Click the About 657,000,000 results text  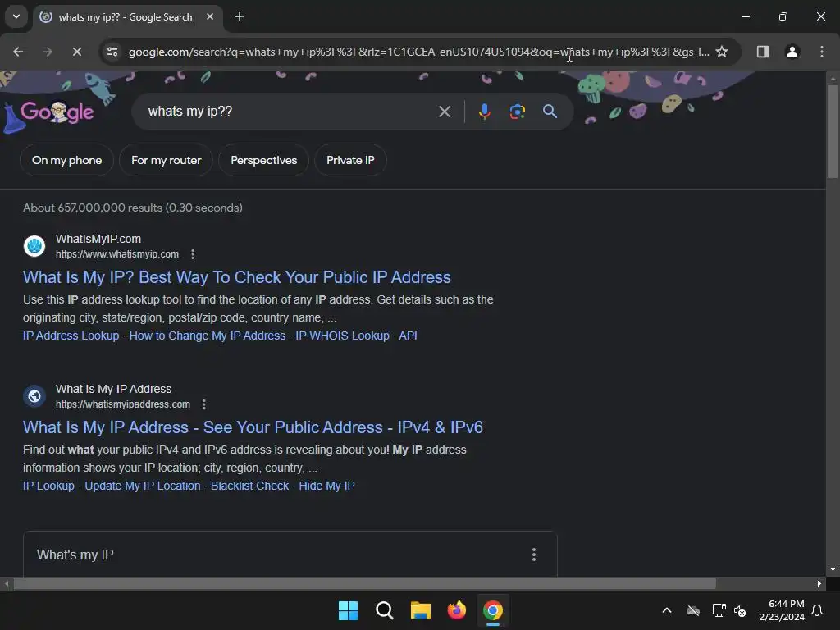point(133,208)
